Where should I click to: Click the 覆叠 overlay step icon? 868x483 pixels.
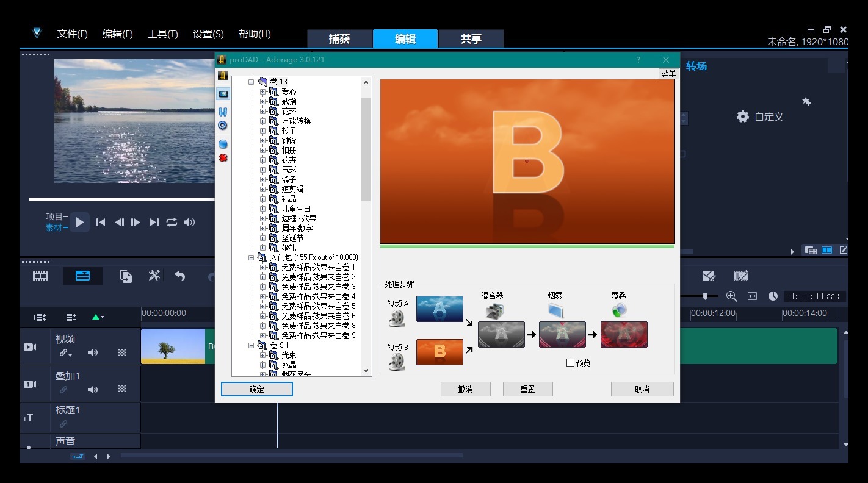coord(619,311)
